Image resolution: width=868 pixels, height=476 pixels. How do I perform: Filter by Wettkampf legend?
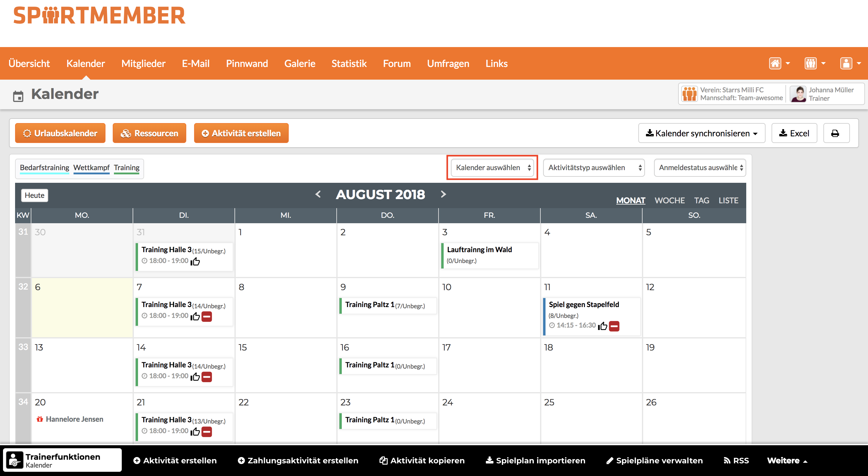click(x=92, y=168)
